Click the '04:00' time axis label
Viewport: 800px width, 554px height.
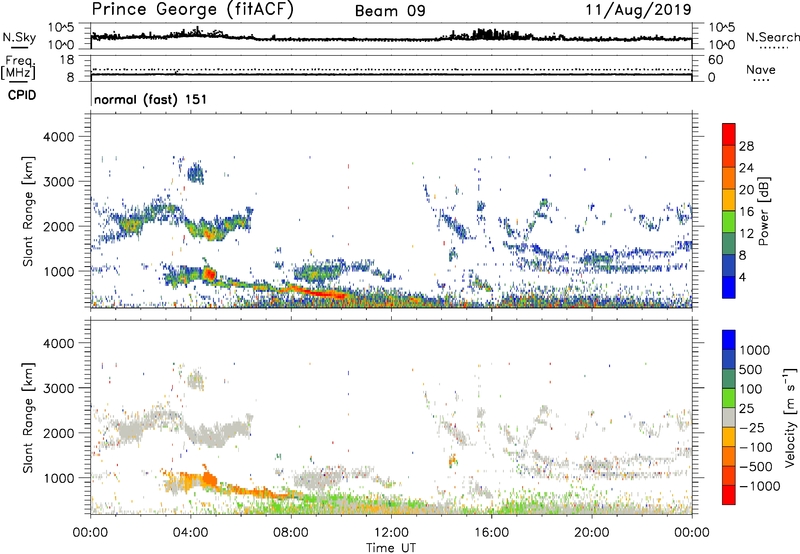click(x=190, y=533)
